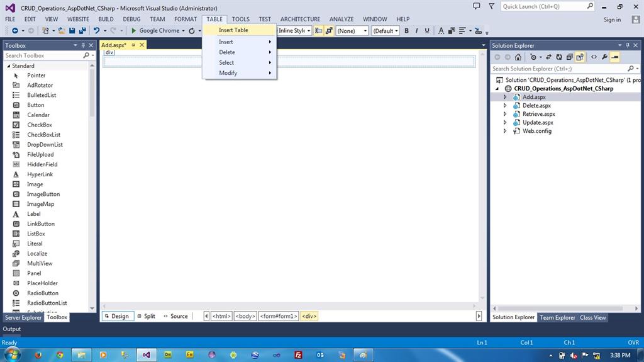Click Refresh icon in Solution Explorer
644x362 pixels.
click(x=559, y=57)
